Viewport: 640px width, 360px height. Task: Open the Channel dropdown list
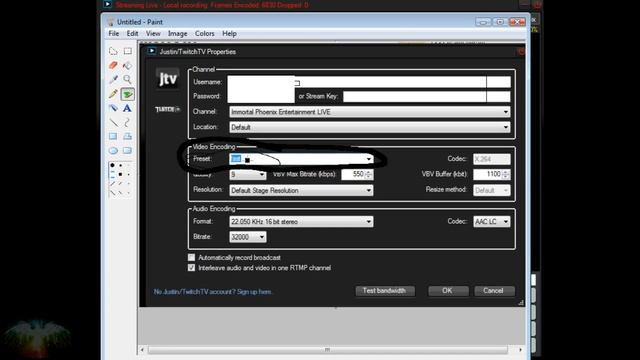(x=370, y=112)
